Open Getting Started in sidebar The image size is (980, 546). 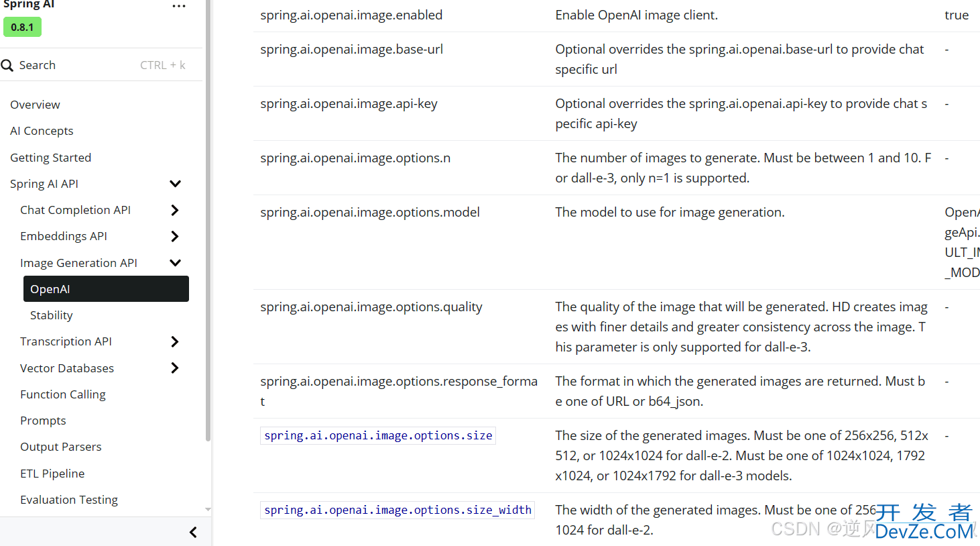50,158
